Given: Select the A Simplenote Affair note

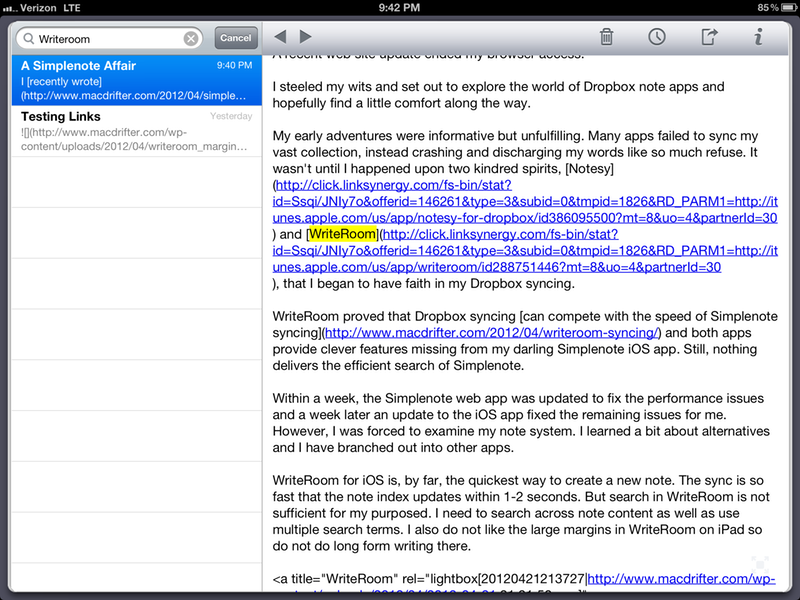Looking at the screenshot, I should click(137, 80).
